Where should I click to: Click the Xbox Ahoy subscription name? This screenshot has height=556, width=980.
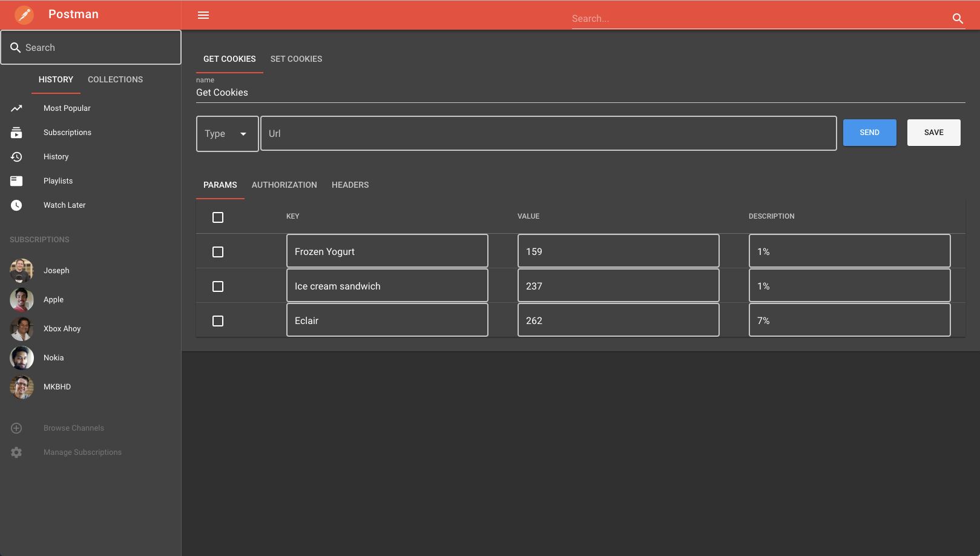pyautogui.click(x=62, y=329)
